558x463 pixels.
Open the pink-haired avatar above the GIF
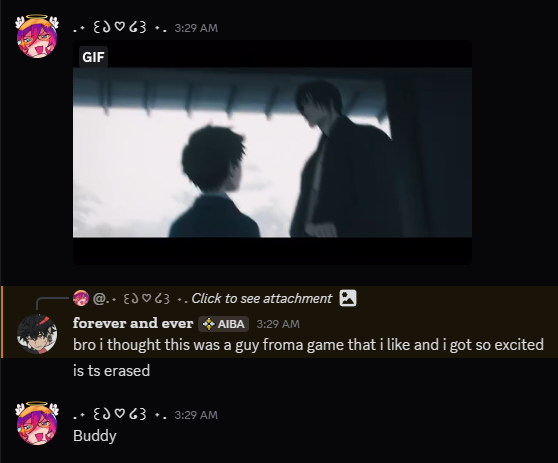(x=37, y=37)
